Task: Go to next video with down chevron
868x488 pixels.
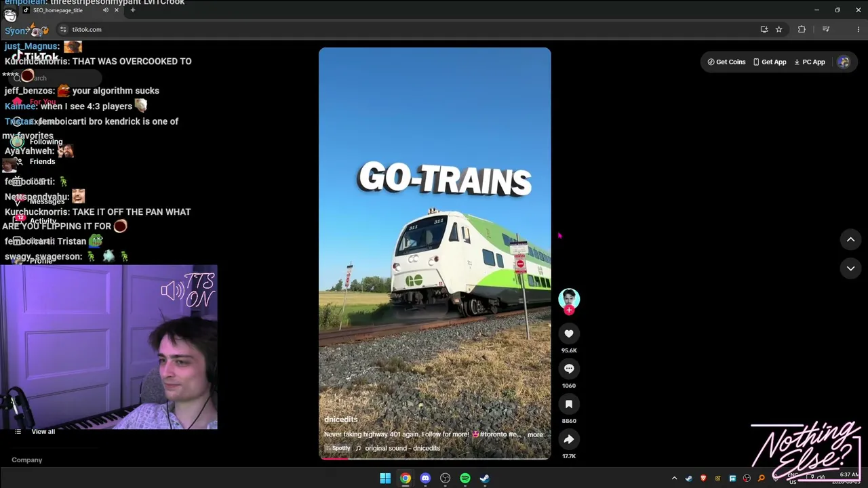Action: (850, 268)
